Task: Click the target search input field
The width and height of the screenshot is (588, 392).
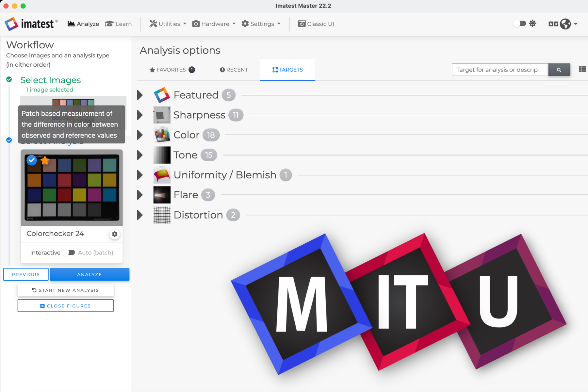Action: [x=499, y=70]
